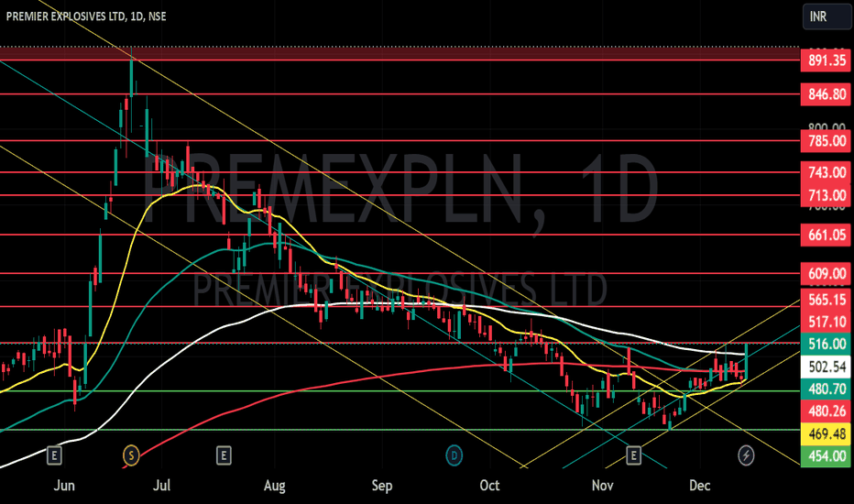Click the Aug label on time axis

[274, 485]
